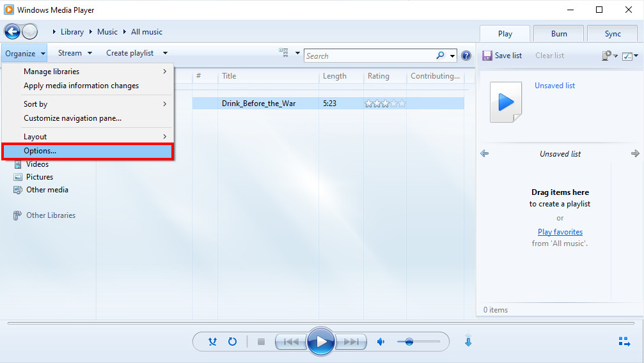Switch to Now Playing view
Viewport: 644px width, 363px height.
(x=624, y=341)
